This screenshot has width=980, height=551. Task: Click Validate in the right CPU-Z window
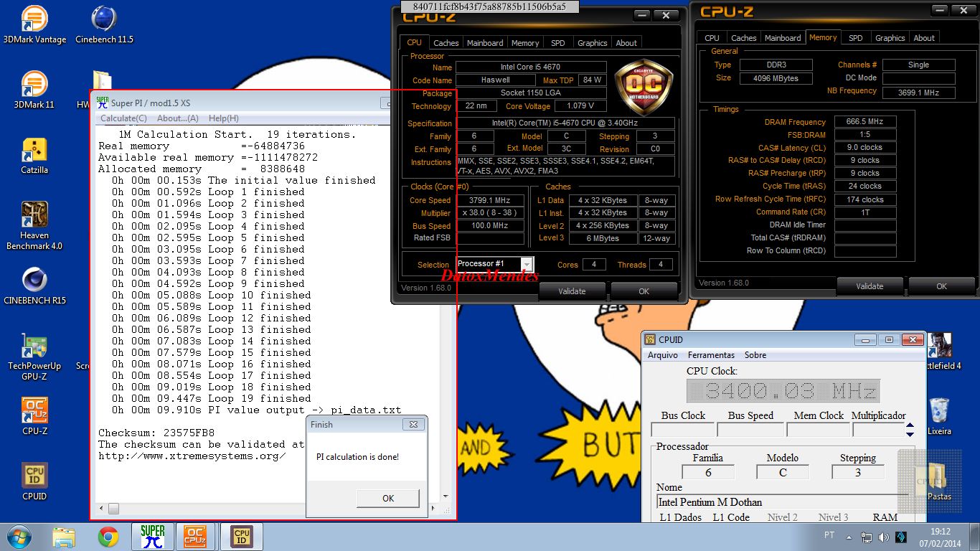coord(870,286)
